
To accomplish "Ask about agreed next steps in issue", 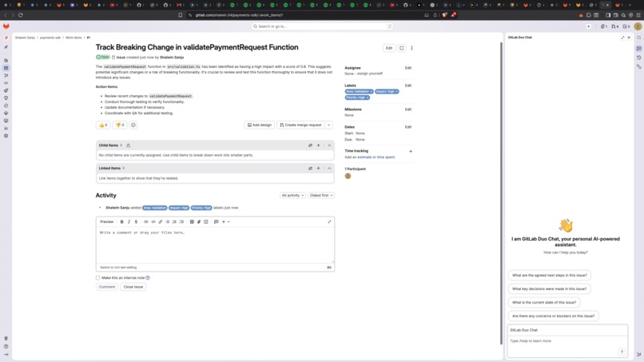I will pos(549,276).
